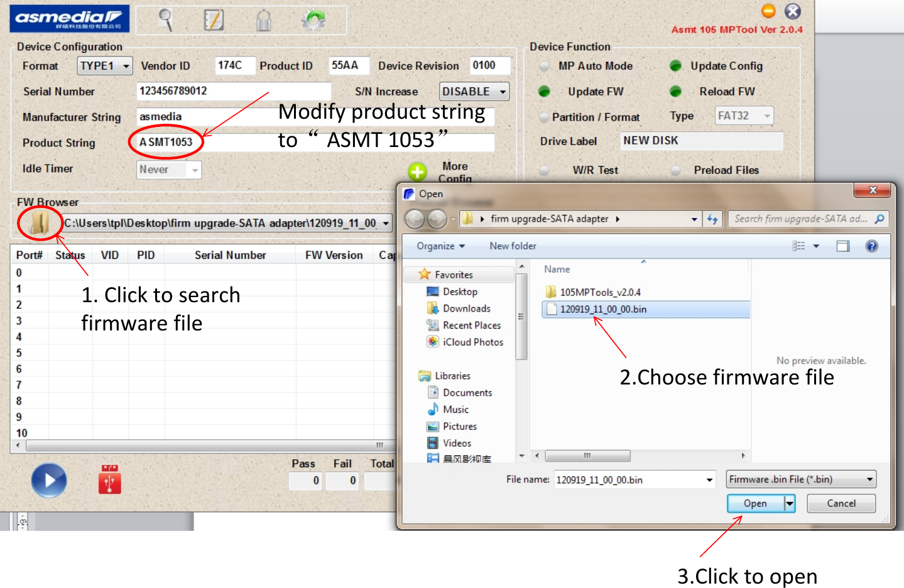Select Music library
This screenshot has height=588, width=904.
448,410
